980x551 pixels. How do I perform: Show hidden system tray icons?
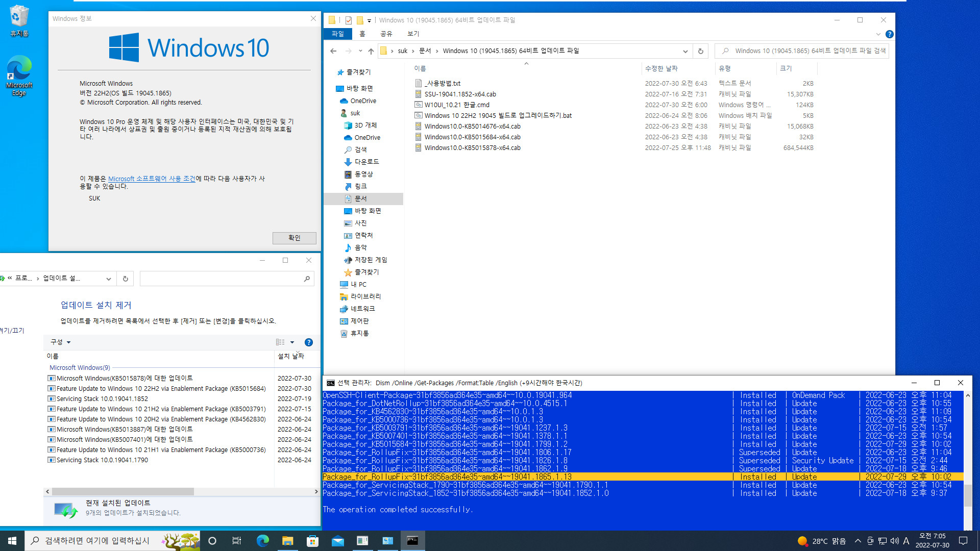coord(857,541)
